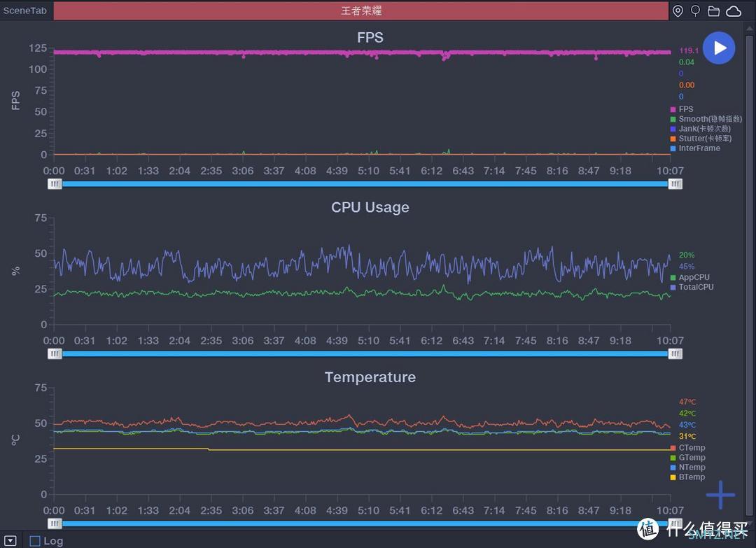Select the 王者荣耀 scene tab
Viewport: 756px width, 548px height.
pyautogui.click(x=360, y=10)
